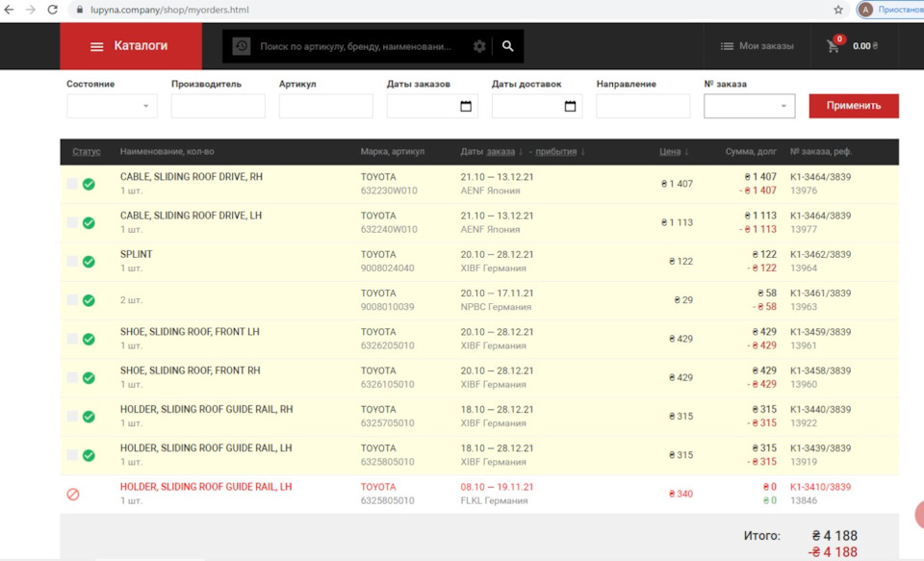
Task: Open search settings gear icon
Action: point(479,46)
